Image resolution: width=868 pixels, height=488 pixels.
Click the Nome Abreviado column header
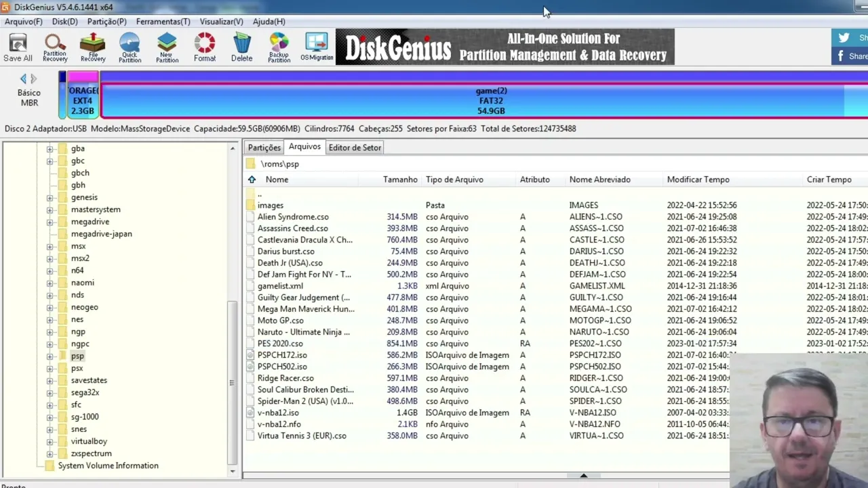coord(600,180)
